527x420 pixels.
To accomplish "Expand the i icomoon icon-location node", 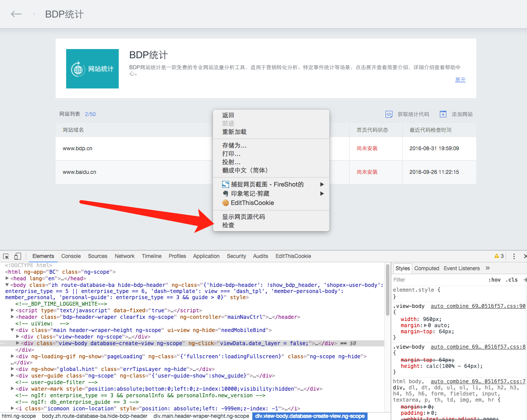I will point(12,409).
